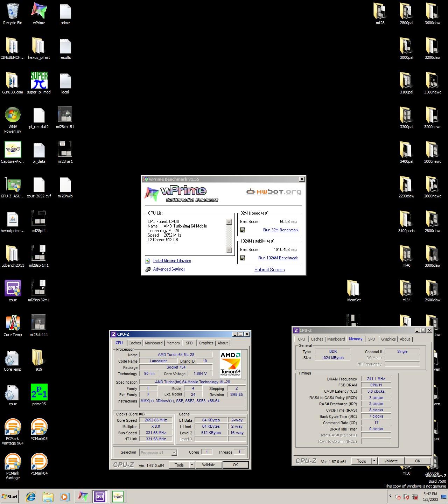Click the CPU List scroll up arrow
The width and height of the screenshot is (448, 504).
pyautogui.click(x=229, y=222)
